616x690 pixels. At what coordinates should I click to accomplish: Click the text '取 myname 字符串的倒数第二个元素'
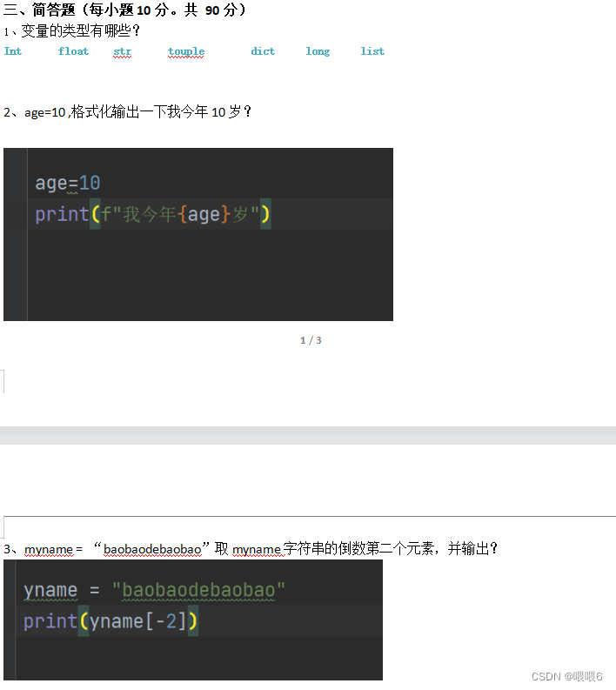coord(325,549)
